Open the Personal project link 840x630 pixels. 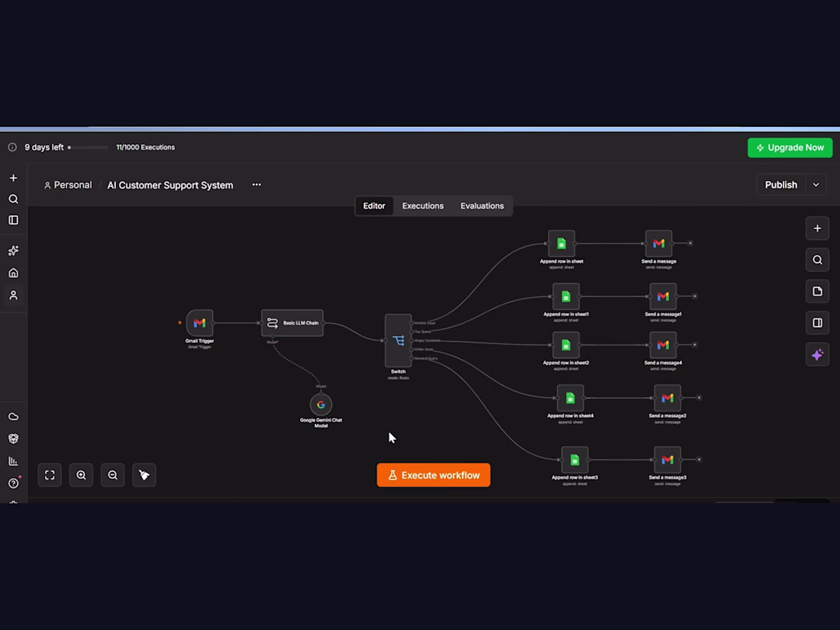click(x=68, y=186)
